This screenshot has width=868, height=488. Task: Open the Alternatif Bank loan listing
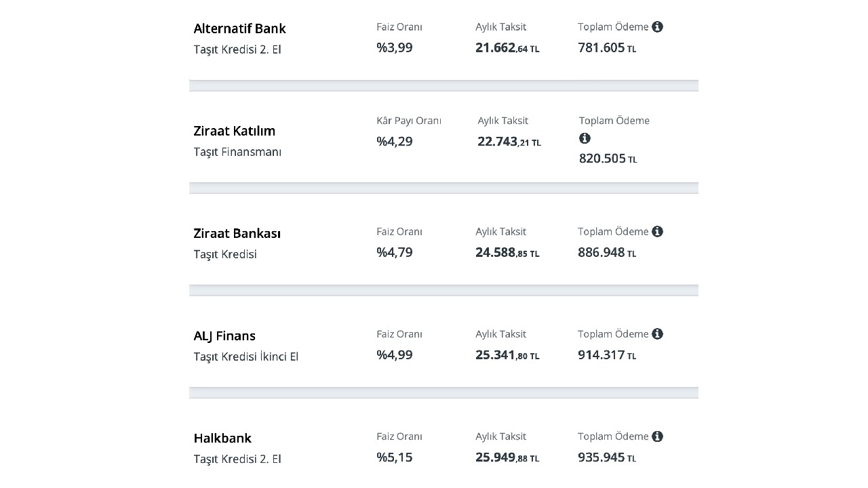(239, 28)
